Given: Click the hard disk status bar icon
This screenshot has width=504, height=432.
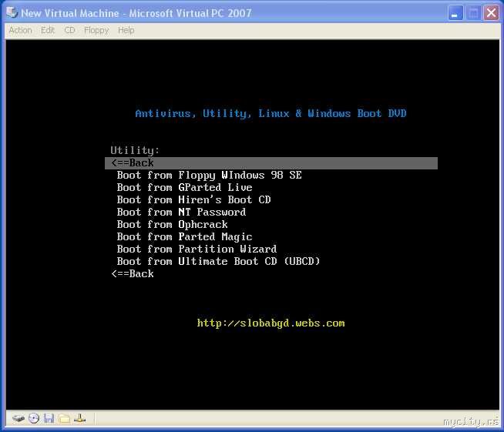Looking at the screenshot, I should tap(18, 418).
